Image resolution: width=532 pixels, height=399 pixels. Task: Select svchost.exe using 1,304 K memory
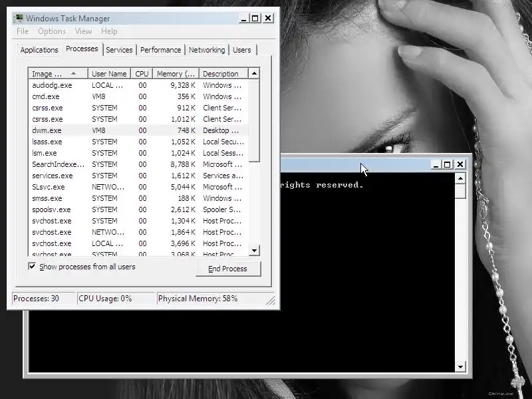(139, 221)
